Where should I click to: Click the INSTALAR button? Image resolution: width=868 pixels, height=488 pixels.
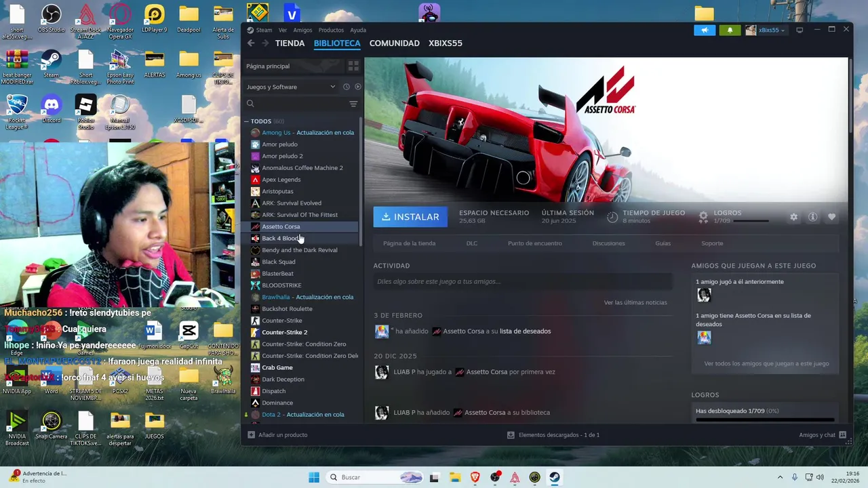pos(410,217)
